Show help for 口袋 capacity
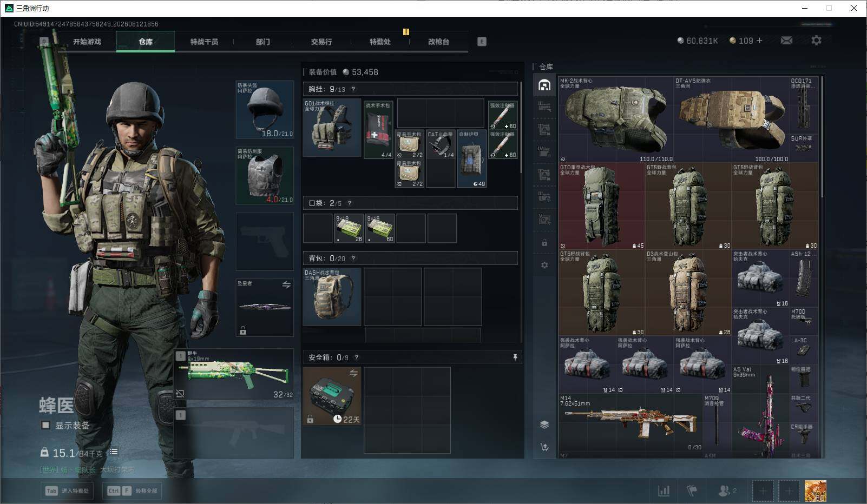Image resolution: width=867 pixels, height=504 pixels. (350, 203)
